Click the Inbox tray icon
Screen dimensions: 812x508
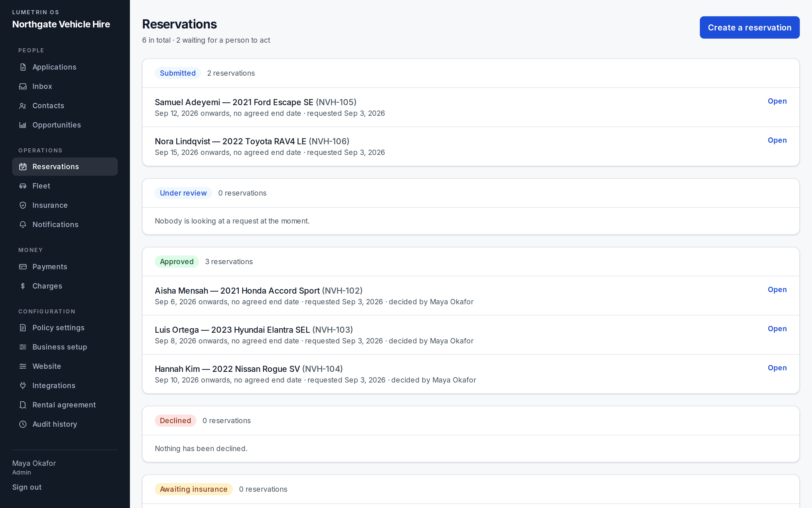point(23,86)
